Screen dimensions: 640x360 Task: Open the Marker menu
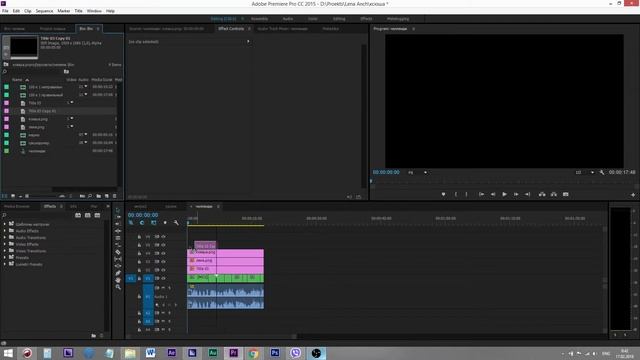pos(64,11)
